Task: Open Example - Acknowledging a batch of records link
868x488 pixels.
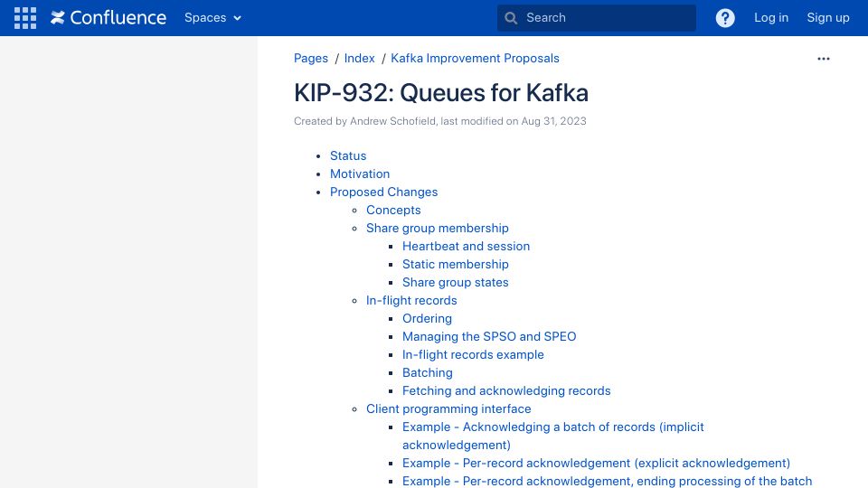Action: (553, 436)
